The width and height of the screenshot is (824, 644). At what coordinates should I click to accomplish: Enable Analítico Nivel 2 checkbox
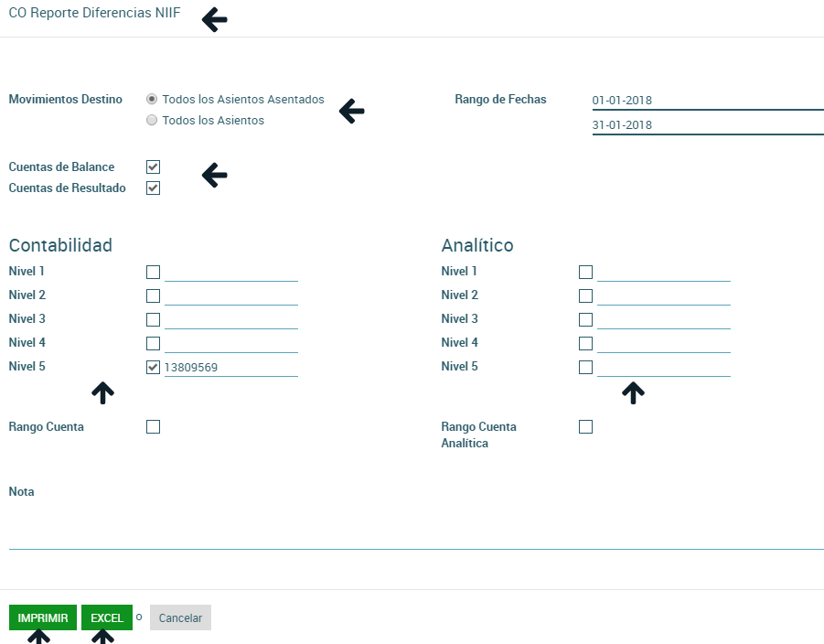click(x=585, y=295)
